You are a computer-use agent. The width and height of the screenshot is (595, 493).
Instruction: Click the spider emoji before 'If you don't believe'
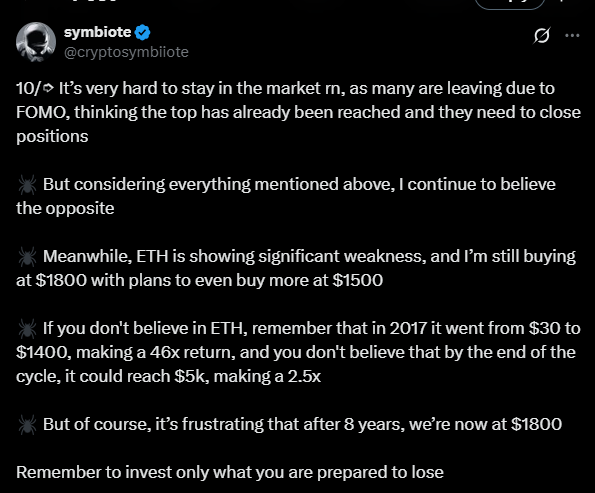pos(27,329)
